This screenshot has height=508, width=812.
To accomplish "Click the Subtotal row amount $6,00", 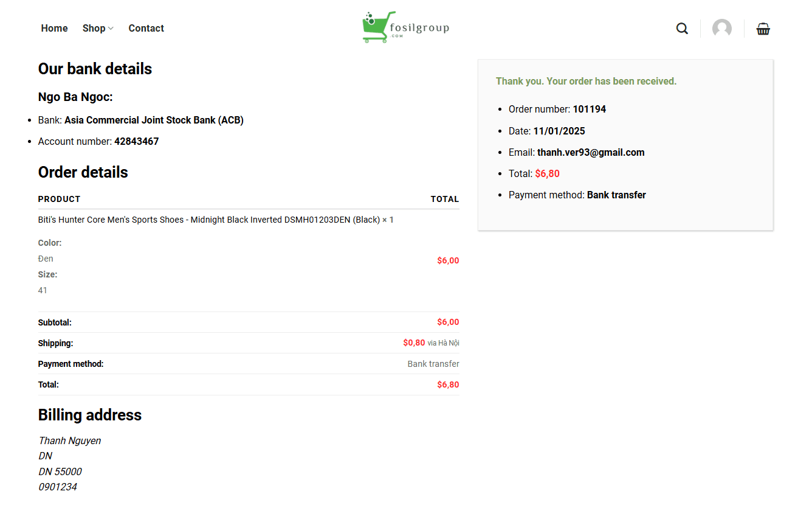I will point(448,322).
